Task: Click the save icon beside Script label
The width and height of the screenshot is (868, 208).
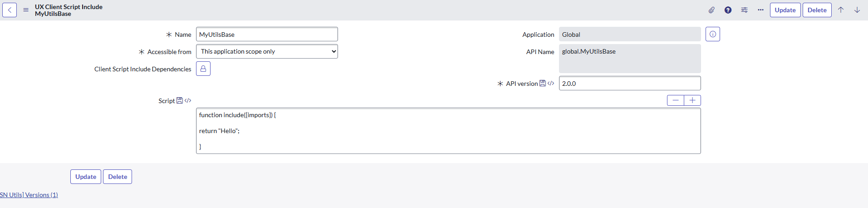Action: click(x=180, y=101)
